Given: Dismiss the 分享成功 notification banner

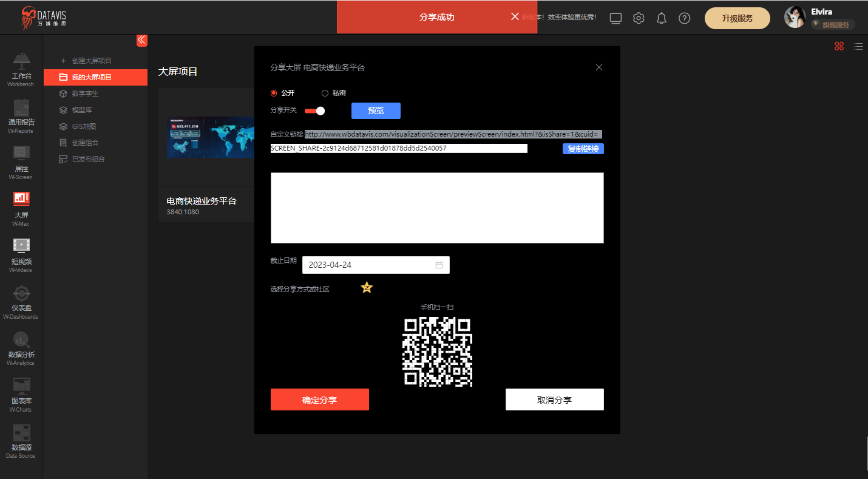Looking at the screenshot, I should pos(515,16).
